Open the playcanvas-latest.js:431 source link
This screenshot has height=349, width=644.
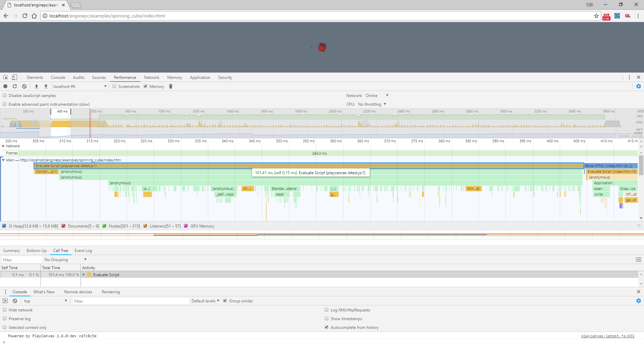click(608, 336)
